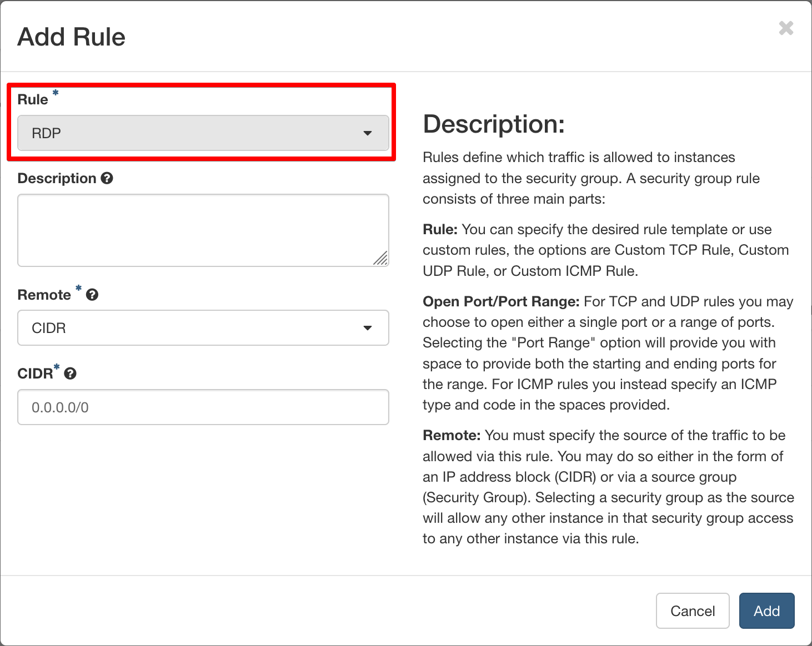Image resolution: width=812 pixels, height=646 pixels.
Task: Click the question mark icon next to CIDR
Action: click(70, 374)
